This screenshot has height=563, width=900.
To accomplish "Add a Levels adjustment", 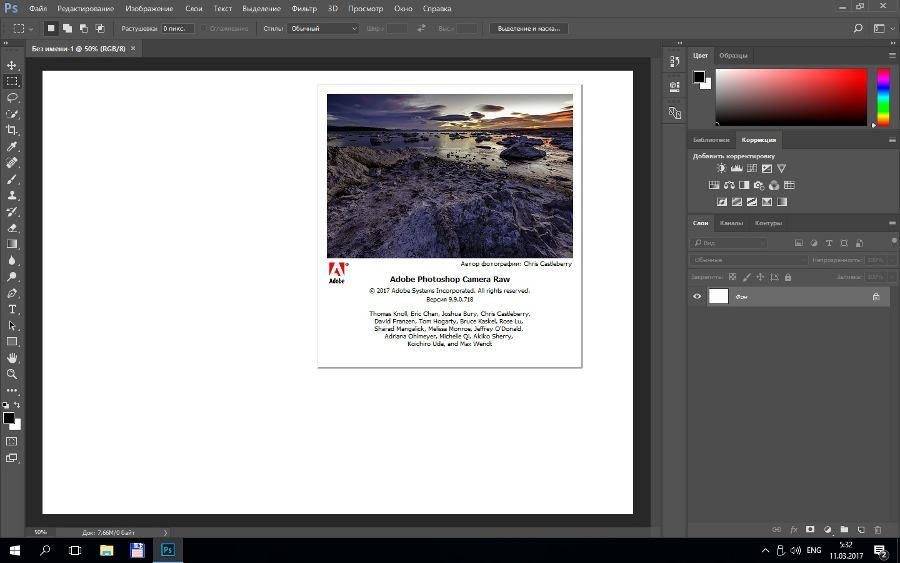I will 736,168.
